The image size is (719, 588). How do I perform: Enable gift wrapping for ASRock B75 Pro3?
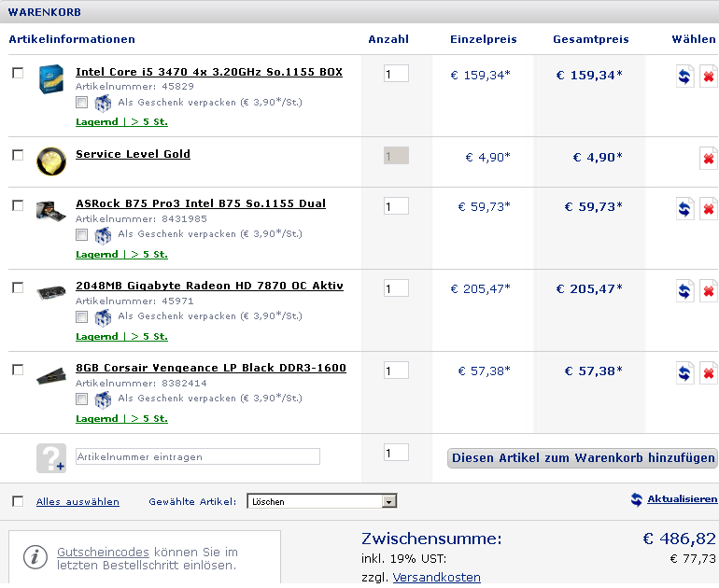click(81, 234)
